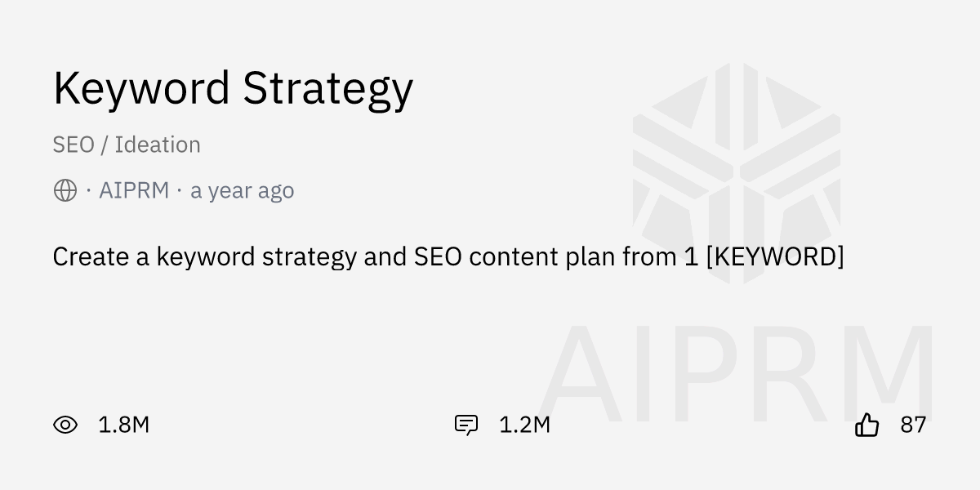Click "from 1" in the description
This screenshot has height=490, width=980.
pyautogui.click(x=660, y=256)
